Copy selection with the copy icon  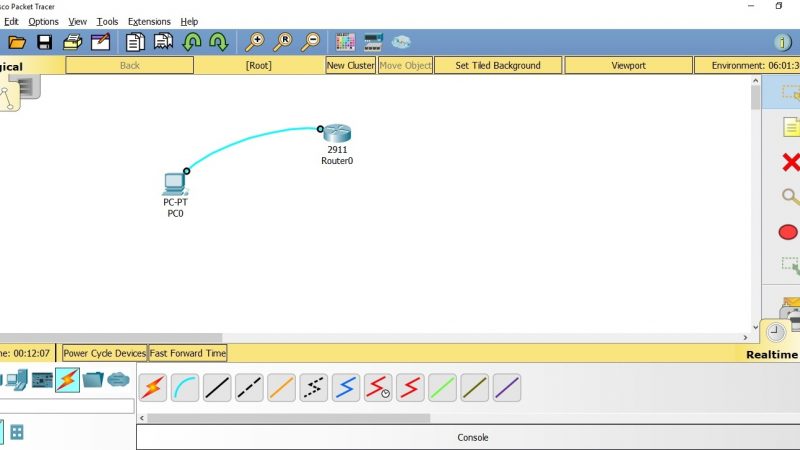[x=135, y=42]
